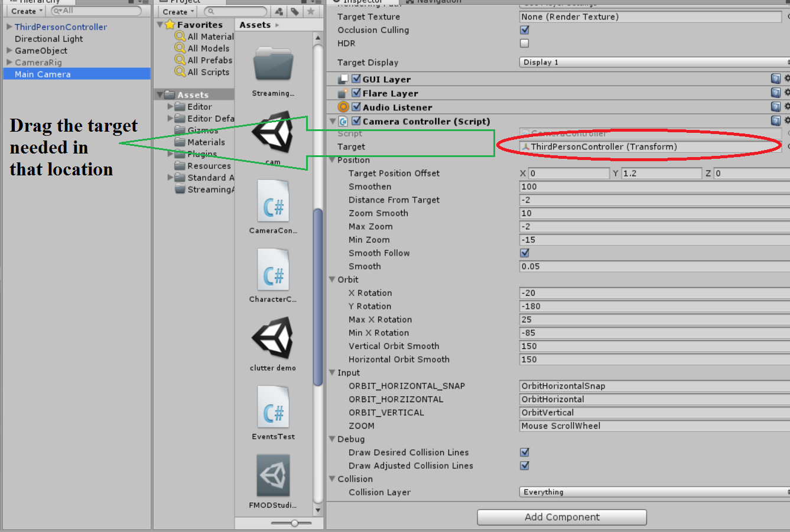Collapse the Camera Controller script component
Image resolution: width=790 pixels, height=532 pixels.
pos(332,121)
